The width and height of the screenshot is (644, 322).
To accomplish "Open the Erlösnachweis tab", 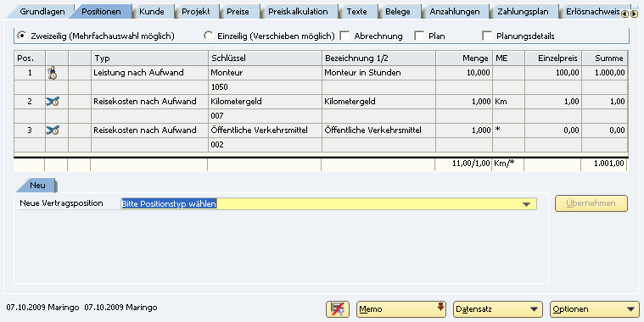I will pos(591,12).
